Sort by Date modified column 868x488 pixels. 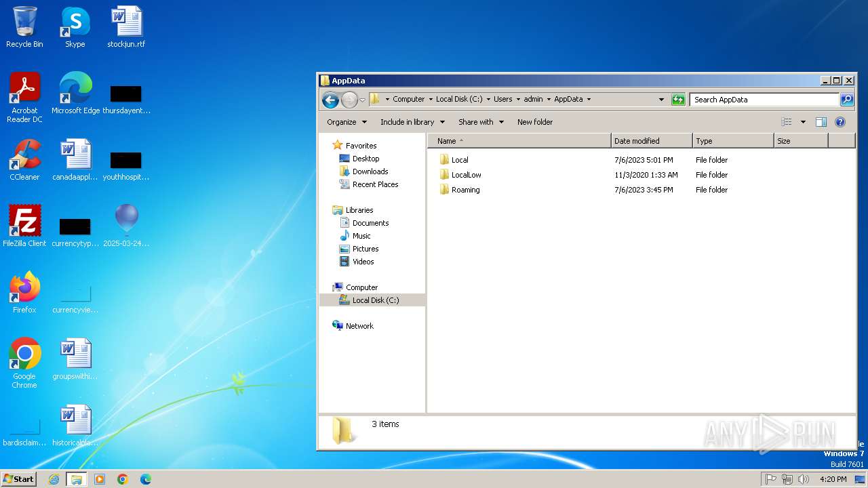tap(652, 141)
